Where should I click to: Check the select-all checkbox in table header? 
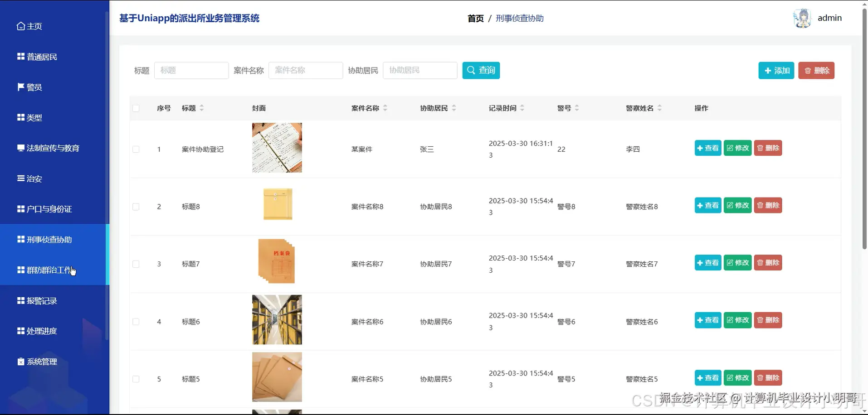tap(136, 108)
